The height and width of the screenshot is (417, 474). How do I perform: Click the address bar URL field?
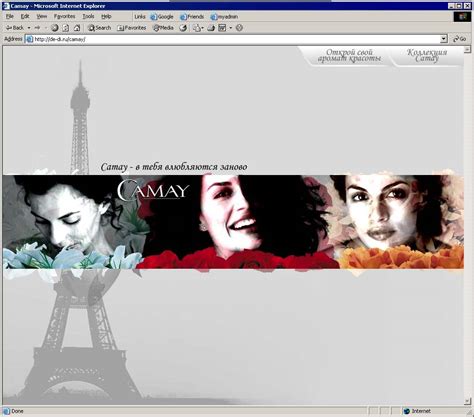point(237,39)
